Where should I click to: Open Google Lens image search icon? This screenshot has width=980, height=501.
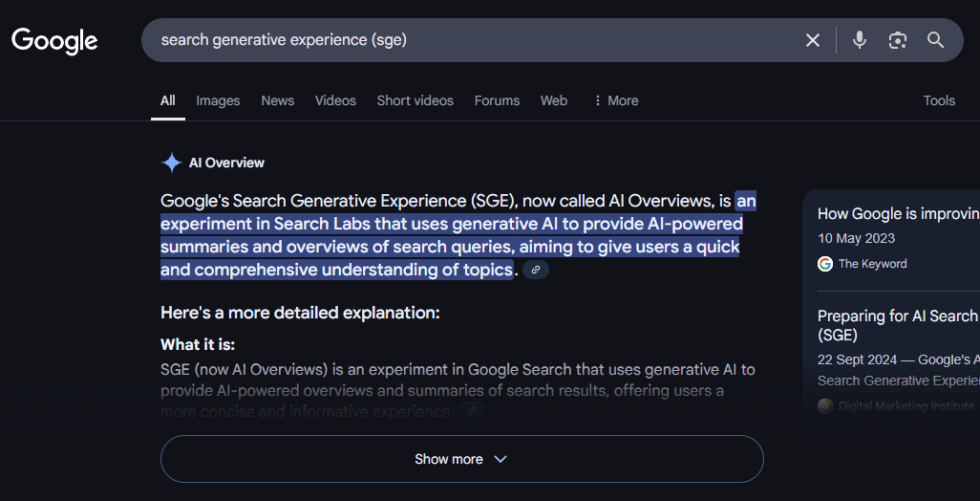point(898,41)
